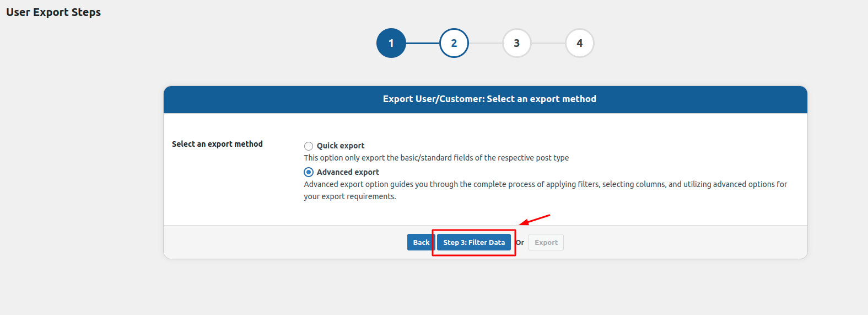This screenshot has height=315, width=868.
Task: Click the grey connector between steps 2 and 3
Action: tap(486, 43)
